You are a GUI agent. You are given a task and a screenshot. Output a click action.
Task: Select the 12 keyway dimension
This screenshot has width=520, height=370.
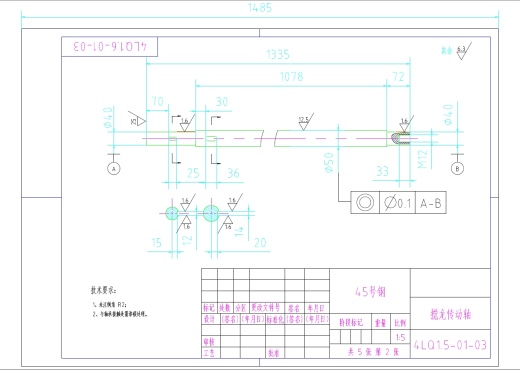(188, 240)
